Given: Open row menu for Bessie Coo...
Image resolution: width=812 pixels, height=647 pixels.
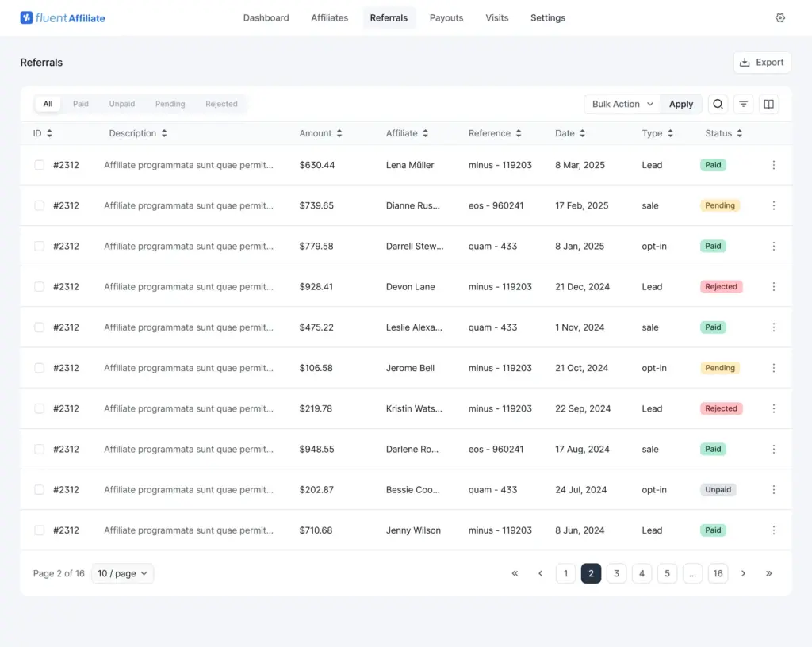Looking at the screenshot, I should point(774,490).
